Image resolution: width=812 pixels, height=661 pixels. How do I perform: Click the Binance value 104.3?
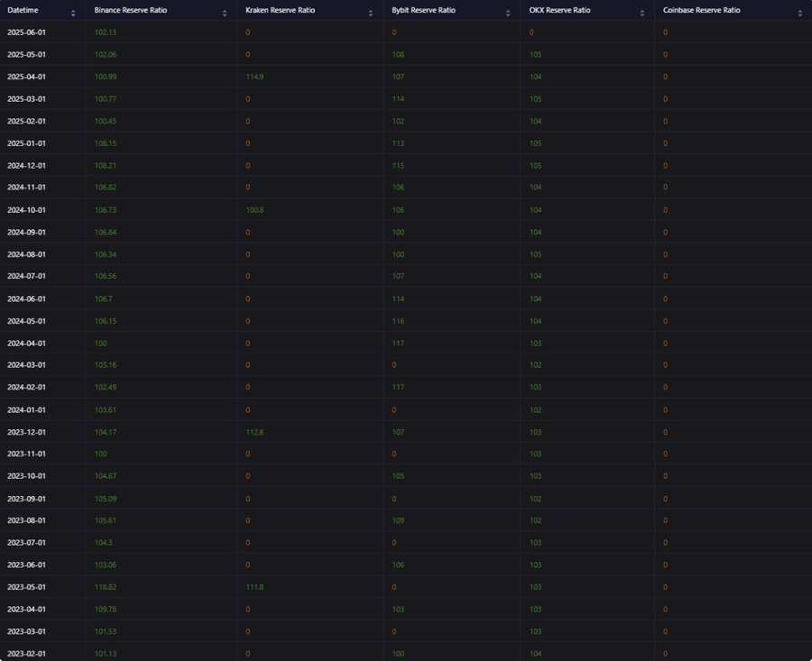pyautogui.click(x=104, y=543)
